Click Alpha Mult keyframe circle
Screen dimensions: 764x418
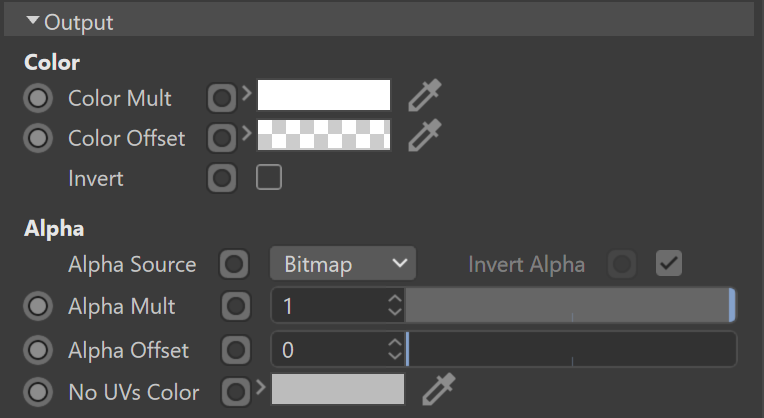click(x=38, y=306)
